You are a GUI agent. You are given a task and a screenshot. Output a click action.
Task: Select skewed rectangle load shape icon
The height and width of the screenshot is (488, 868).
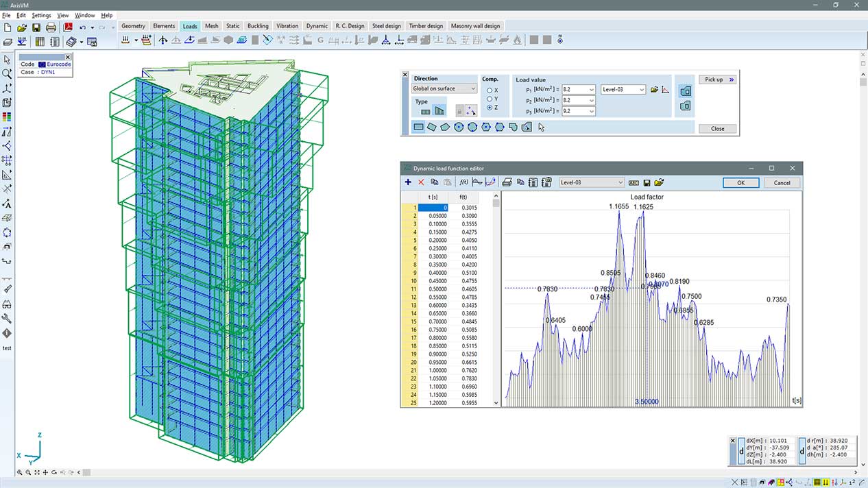point(432,127)
